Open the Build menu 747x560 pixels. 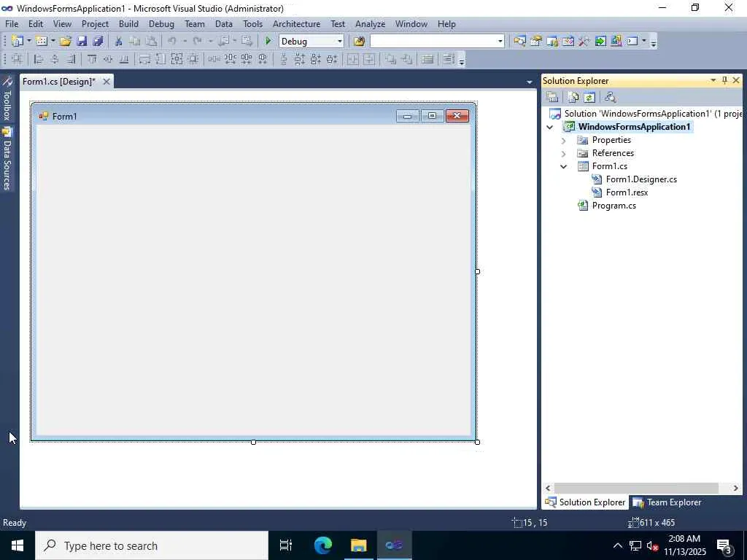[x=128, y=24]
